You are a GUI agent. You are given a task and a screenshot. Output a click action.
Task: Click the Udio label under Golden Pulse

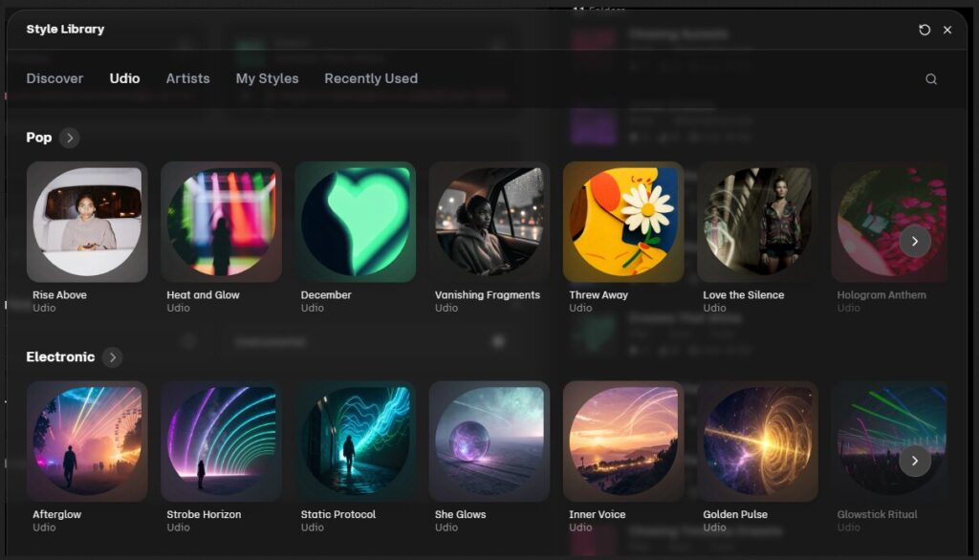pos(714,528)
